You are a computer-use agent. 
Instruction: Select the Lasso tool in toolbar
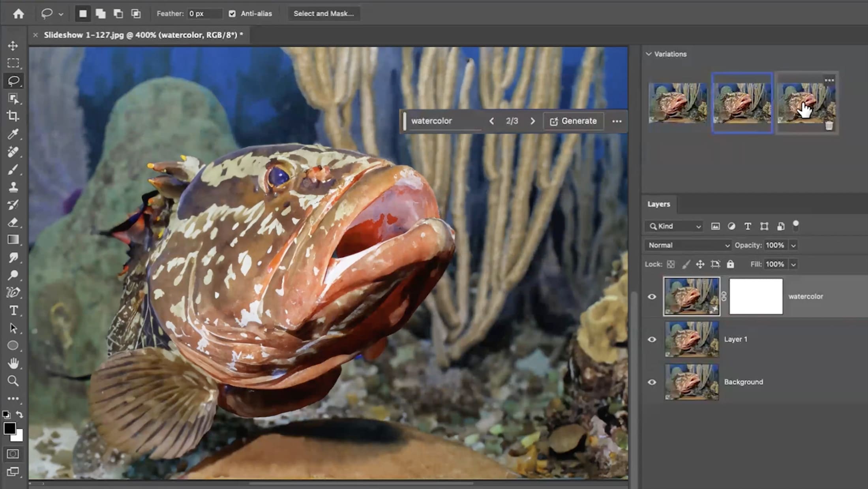point(13,81)
